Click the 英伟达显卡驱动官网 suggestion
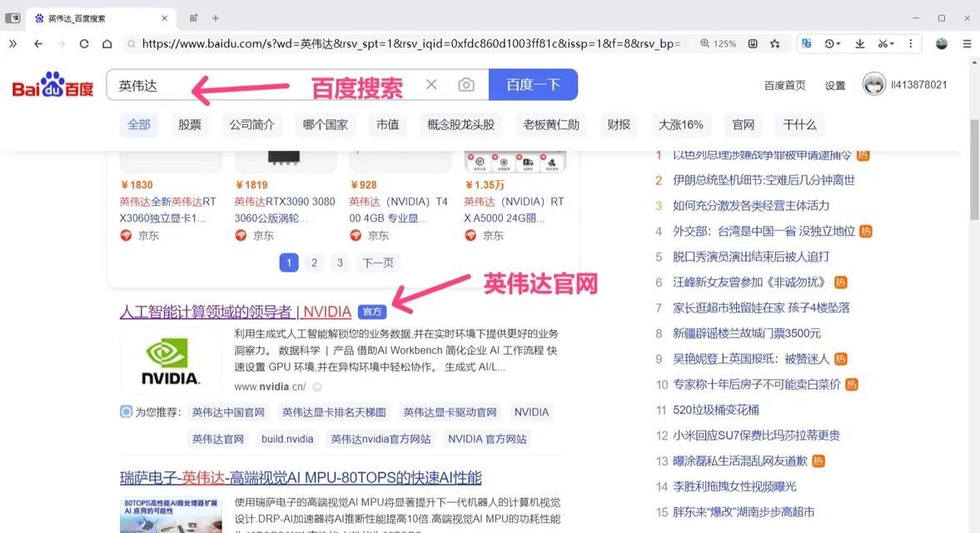 point(450,412)
